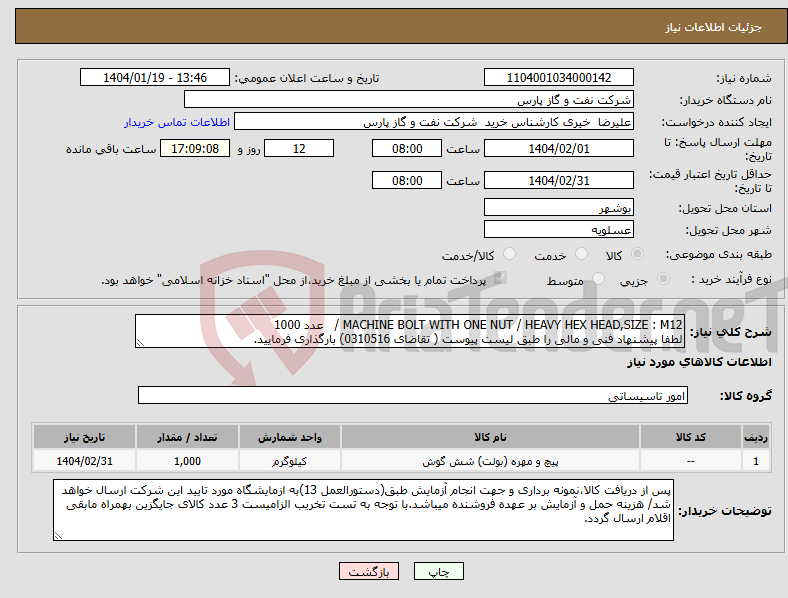The width and height of the screenshot is (788, 598).
Task: Click the response deadline date 1404/02/01
Action: pyautogui.click(x=559, y=149)
